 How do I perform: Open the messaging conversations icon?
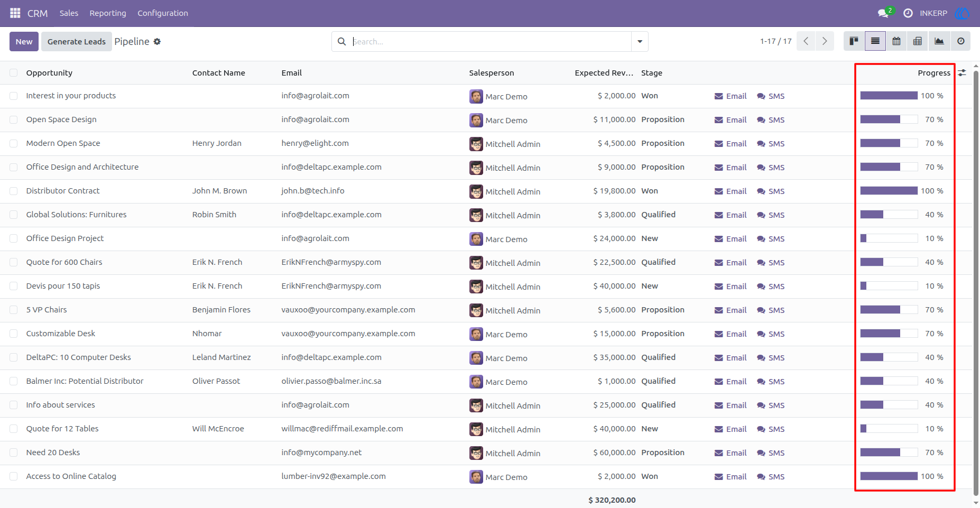883,13
